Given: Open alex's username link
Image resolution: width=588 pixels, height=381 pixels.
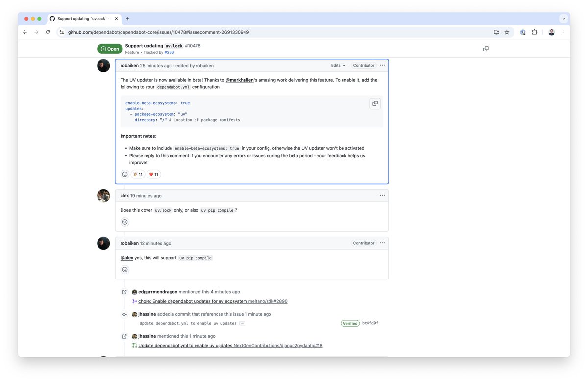Looking at the screenshot, I should click(x=124, y=196).
